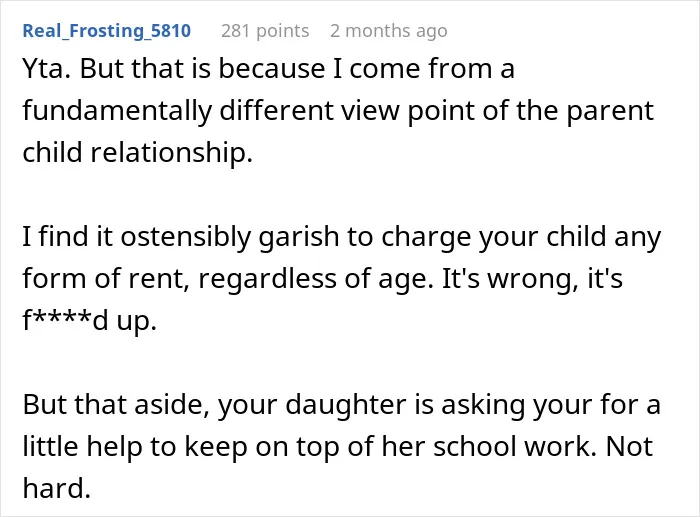Screen dimensions: 700x517
Task: Open the 2 months ago timestamp permalink
Action: click(x=388, y=31)
